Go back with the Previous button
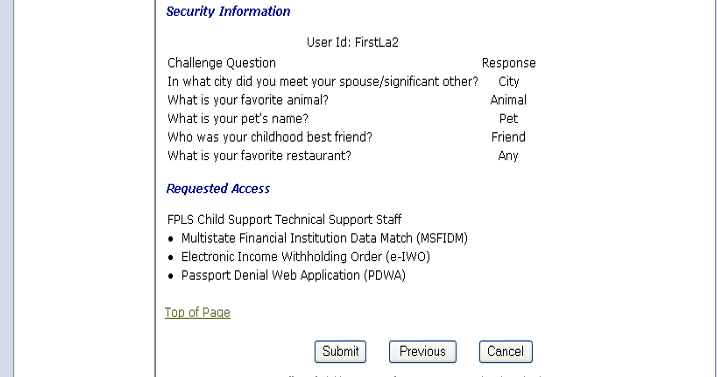 [x=423, y=351]
